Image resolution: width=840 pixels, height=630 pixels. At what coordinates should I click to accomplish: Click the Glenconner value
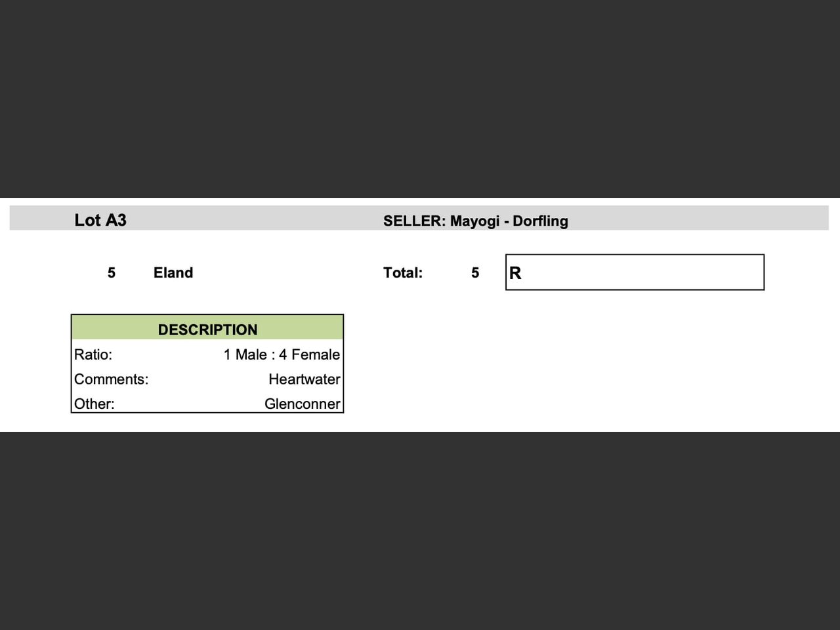click(x=302, y=404)
